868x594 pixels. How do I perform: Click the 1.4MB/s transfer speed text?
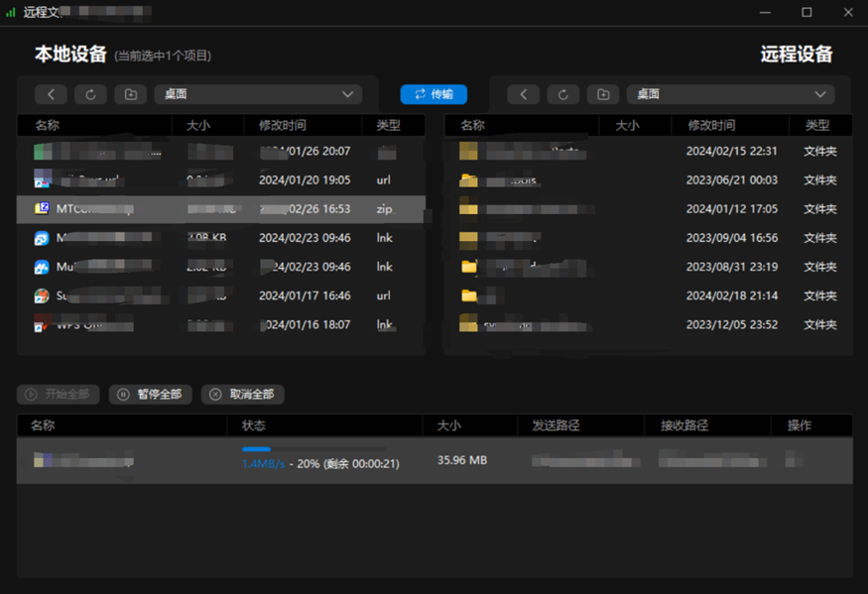click(x=264, y=464)
